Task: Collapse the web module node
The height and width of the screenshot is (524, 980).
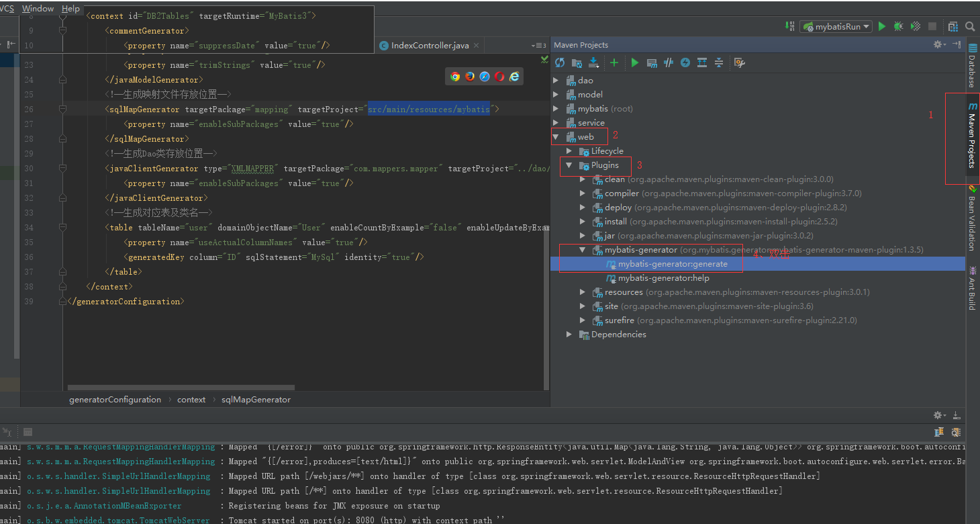Action: coord(555,136)
